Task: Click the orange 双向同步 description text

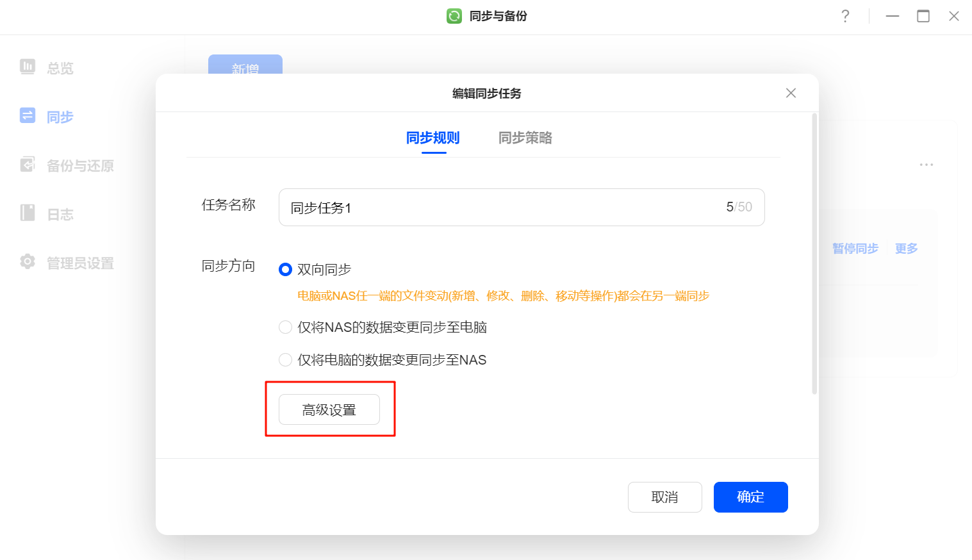Action: pyautogui.click(x=503, y=296)
